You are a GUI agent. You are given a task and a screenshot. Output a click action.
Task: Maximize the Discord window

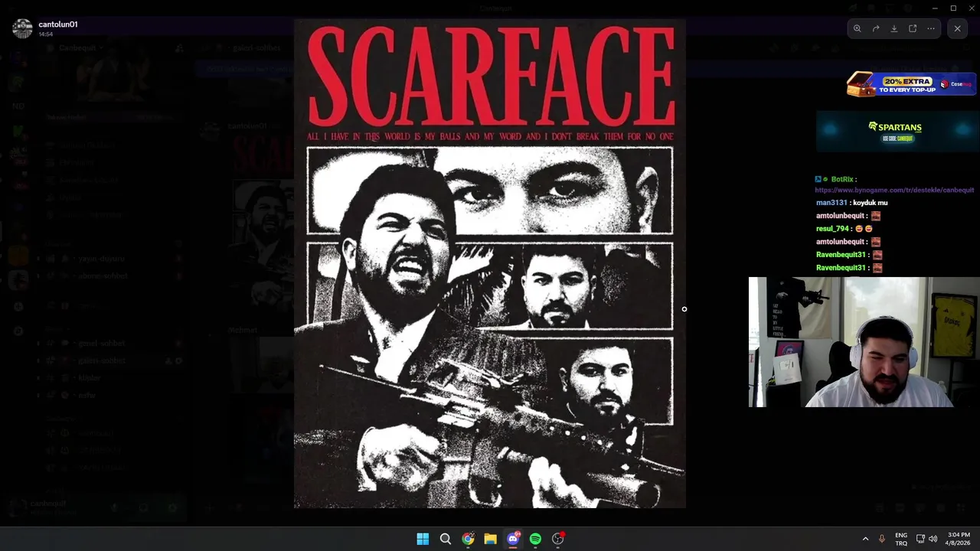953,8
